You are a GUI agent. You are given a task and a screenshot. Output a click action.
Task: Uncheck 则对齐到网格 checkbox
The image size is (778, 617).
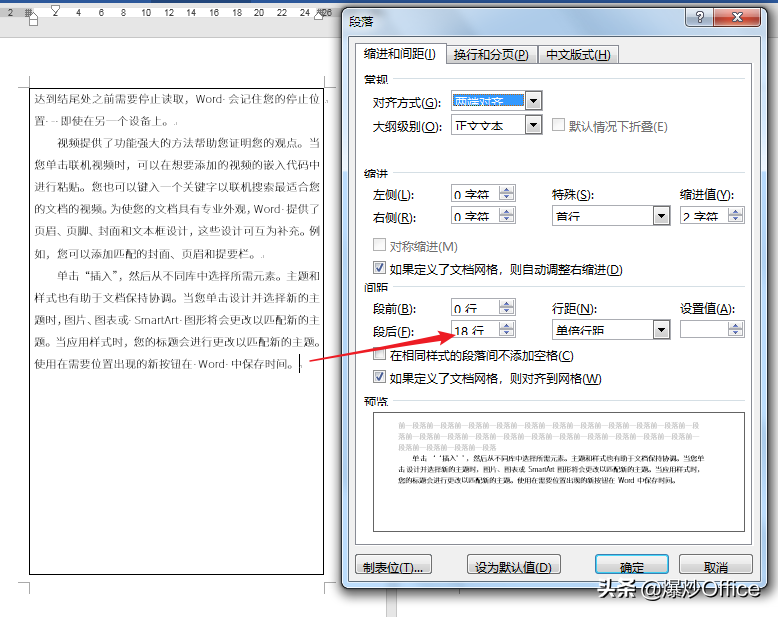[x=379, y=377]
